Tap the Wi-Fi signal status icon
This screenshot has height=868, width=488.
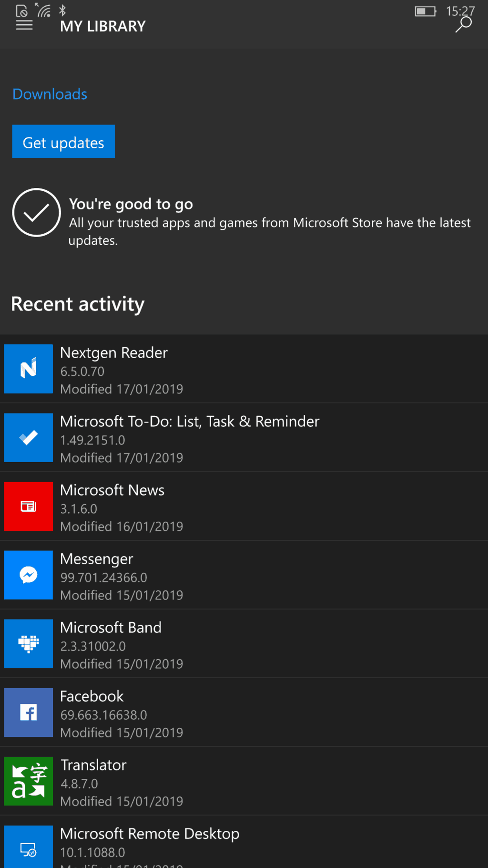tap(44, 10)
